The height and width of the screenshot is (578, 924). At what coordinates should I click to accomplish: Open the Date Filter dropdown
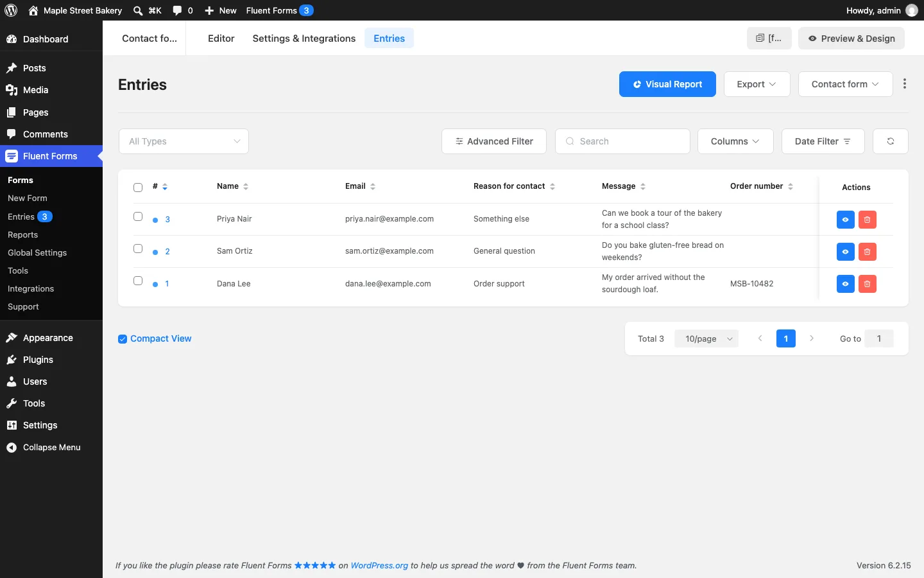823,141
